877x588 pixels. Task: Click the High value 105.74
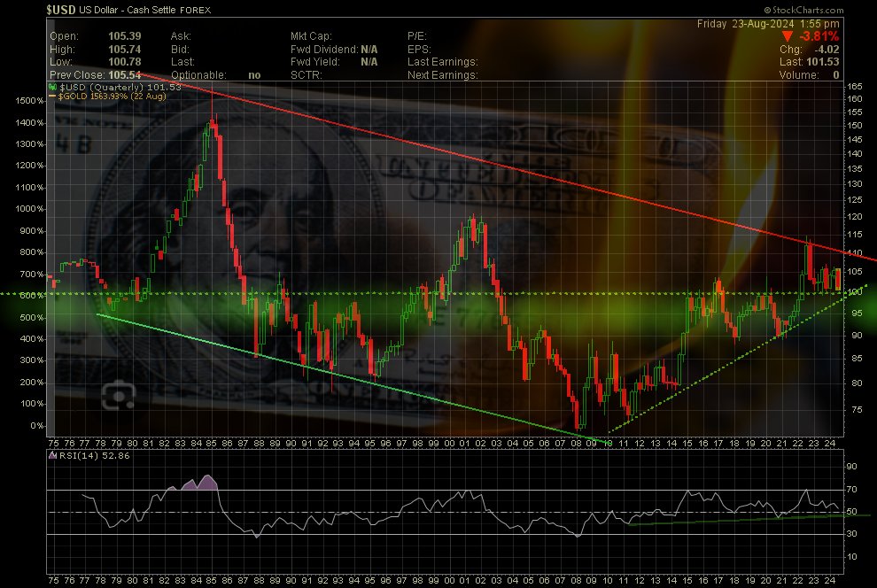click(124, 50)
